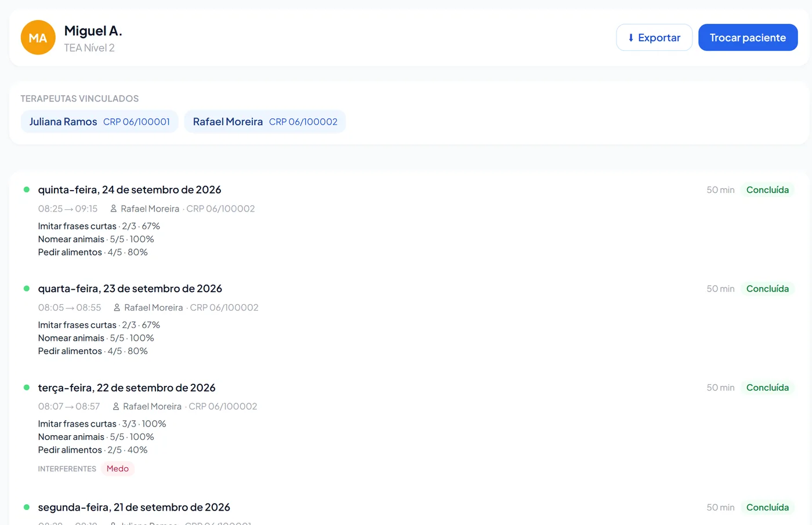
Task: Click time range 08:25 → 09:15
Action: [x=68, y=209]
